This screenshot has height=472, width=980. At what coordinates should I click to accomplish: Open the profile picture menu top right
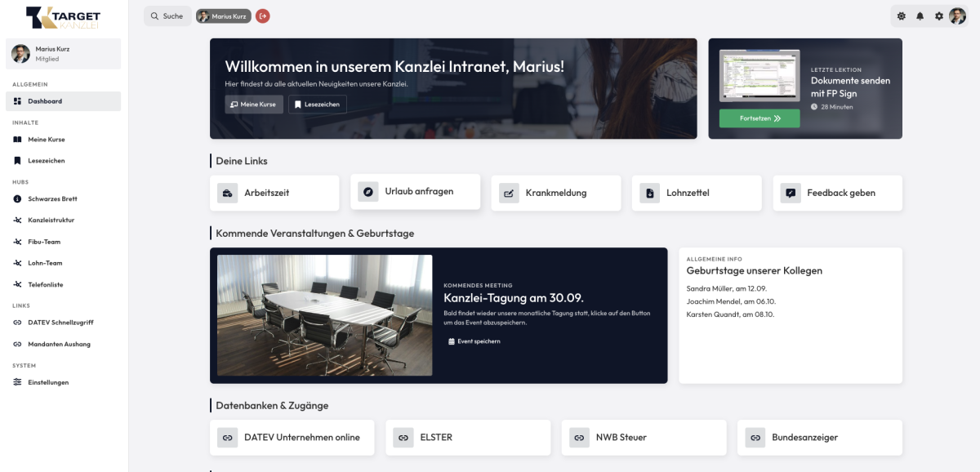click(957, 16)
